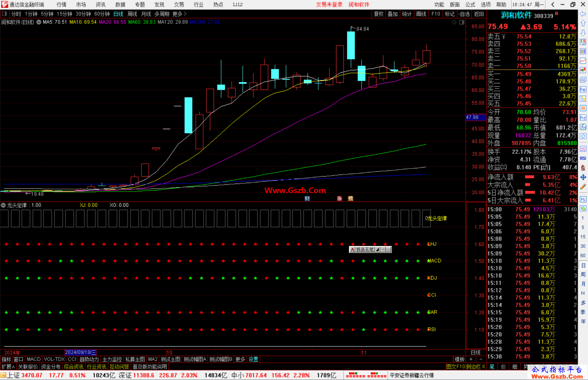The image size is (588, 380).
Task: Click the diamond icon above the price chart
Action: coord(454,22)
